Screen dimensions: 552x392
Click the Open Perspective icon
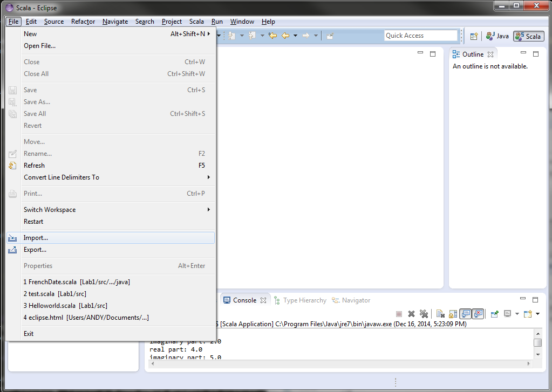[x=474, y=36]
